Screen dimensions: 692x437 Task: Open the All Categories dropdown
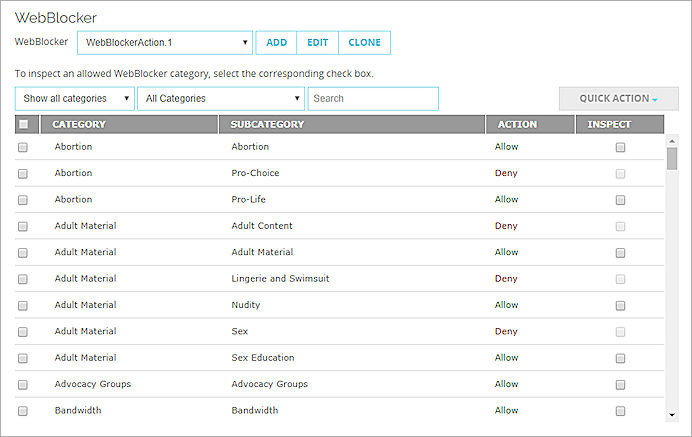tap(220, 99)
